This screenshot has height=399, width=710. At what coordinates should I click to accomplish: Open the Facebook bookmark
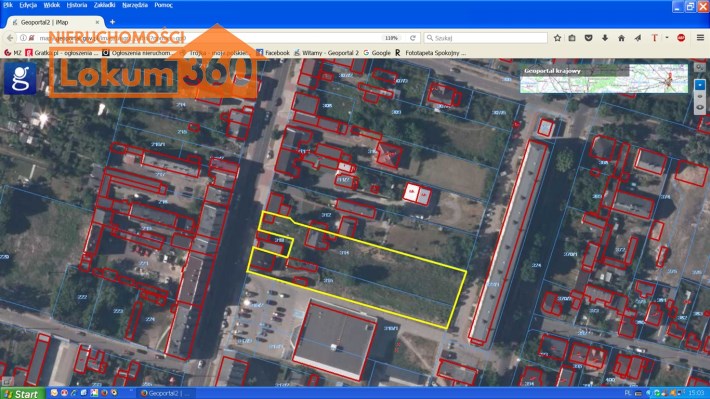(x=273, y=53)
